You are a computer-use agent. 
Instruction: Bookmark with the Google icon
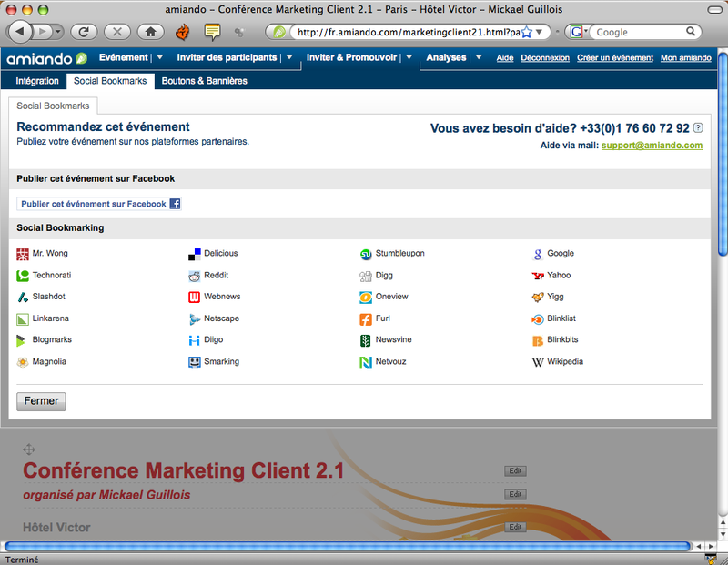click(x=538, y=254)
